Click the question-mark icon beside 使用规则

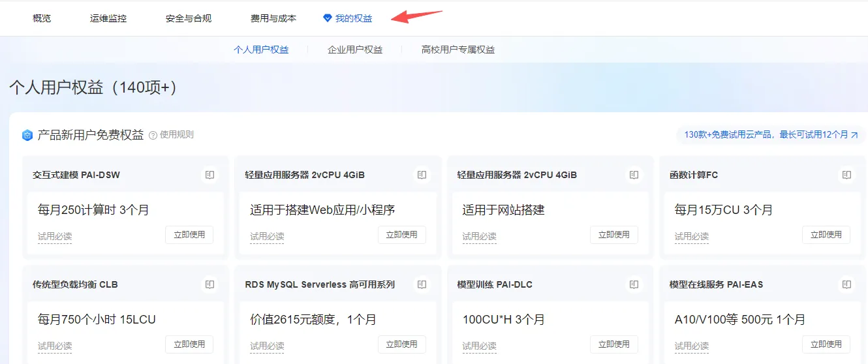153,135
